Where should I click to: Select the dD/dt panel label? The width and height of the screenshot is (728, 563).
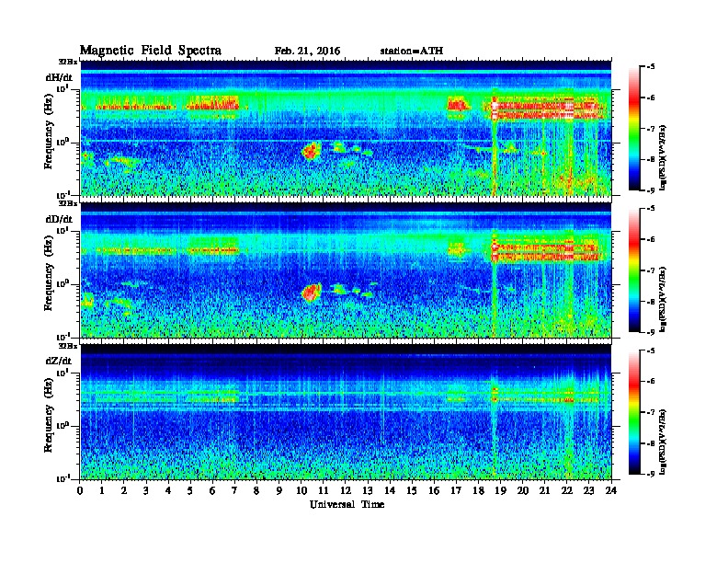tap(59, 219)
